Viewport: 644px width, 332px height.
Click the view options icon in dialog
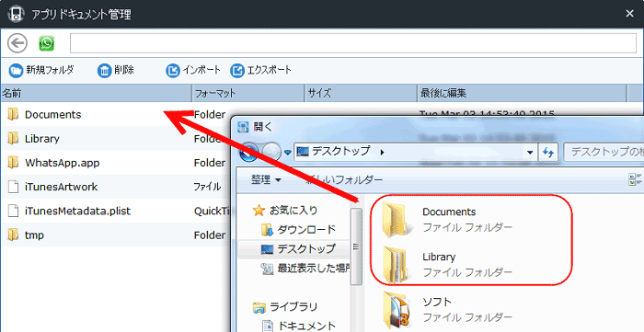point(635,179)
